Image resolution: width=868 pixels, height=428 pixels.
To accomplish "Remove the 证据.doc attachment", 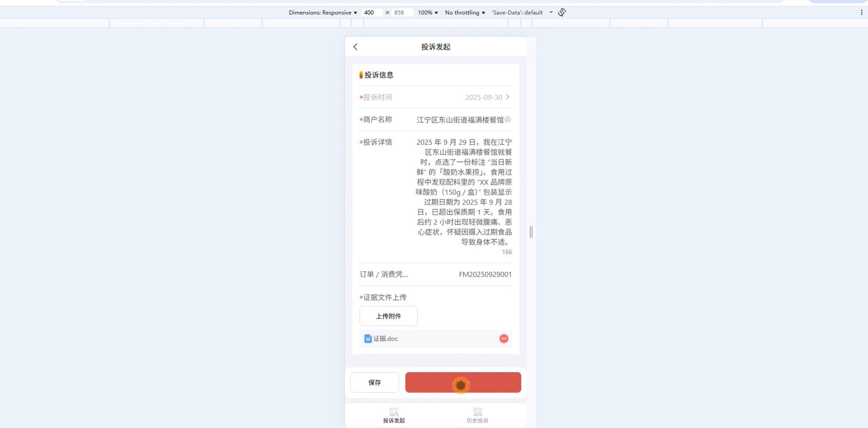I will click(504, 339).
